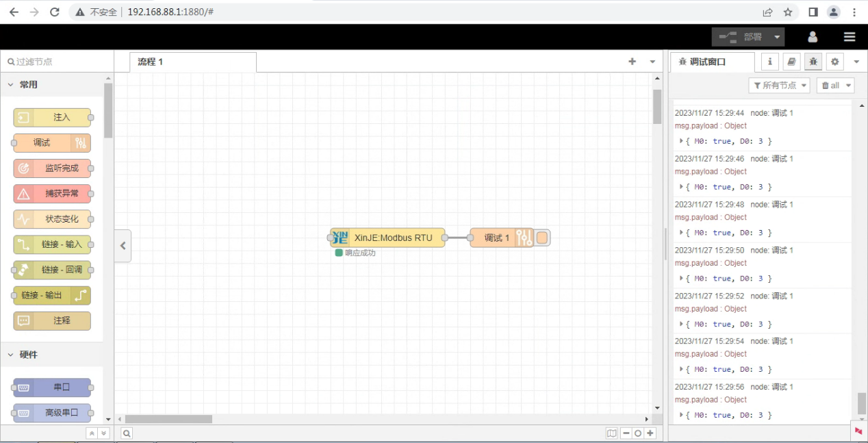Open deploy options dropdown arrow
The height and width of the screenshot is (443, 868).
[777, 37]
